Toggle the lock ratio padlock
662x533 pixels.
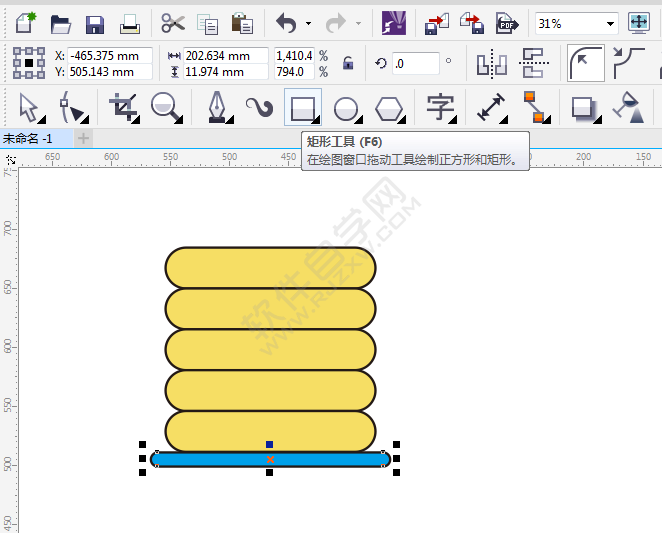pyautogui.click(x=348, y=64)
